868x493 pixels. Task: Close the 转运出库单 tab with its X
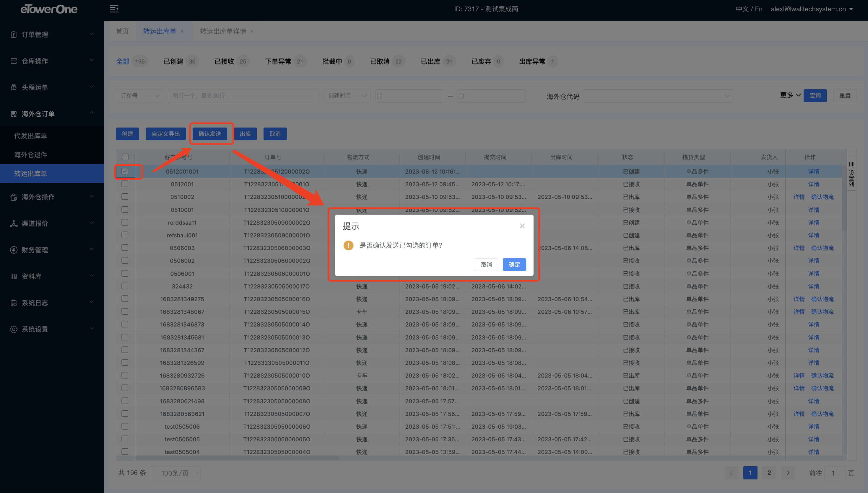point(182,31)
